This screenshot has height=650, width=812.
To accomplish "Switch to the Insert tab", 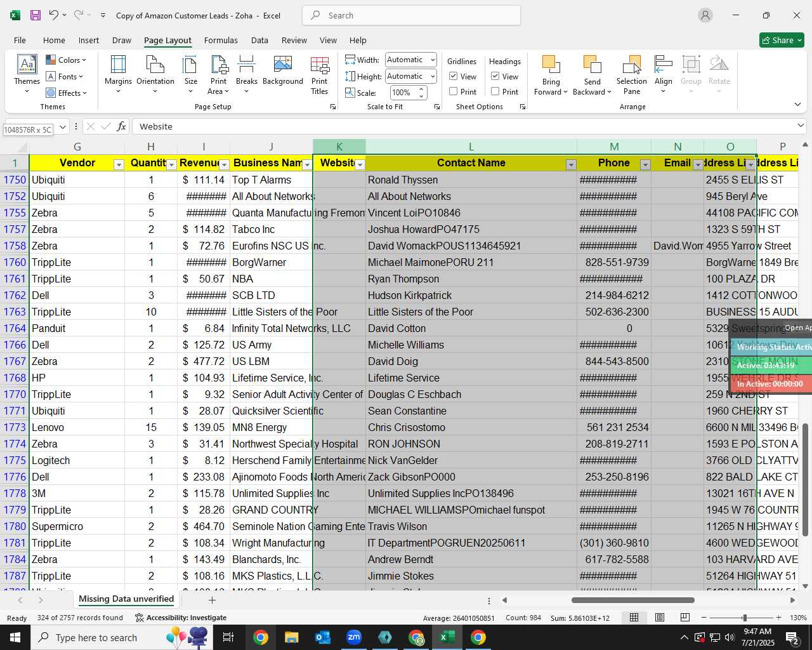I will click(x=89, y=40).
